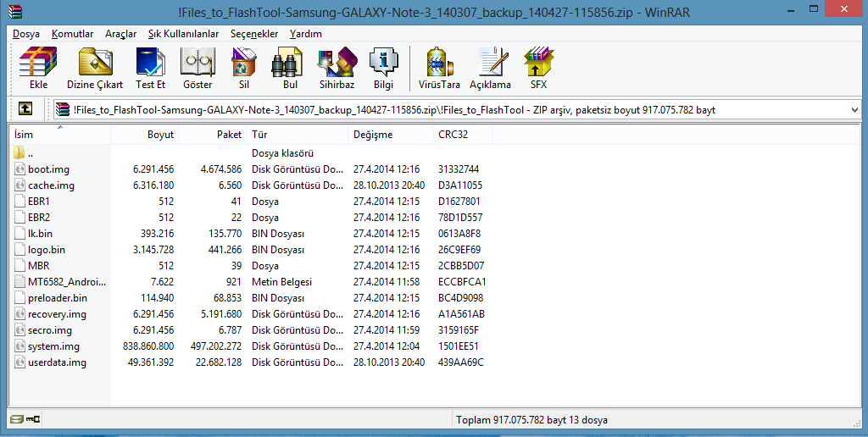Sort files by İsim column header

[x=59, y=135]
